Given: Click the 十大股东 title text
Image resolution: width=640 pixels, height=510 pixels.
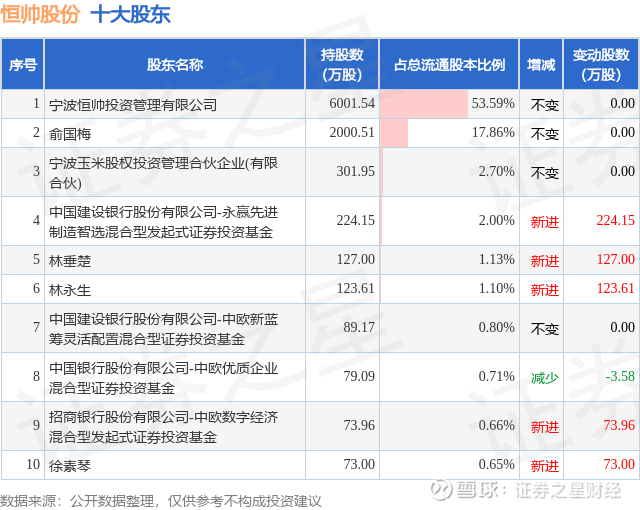Looking at the screenshot, I should click(130, 14).
